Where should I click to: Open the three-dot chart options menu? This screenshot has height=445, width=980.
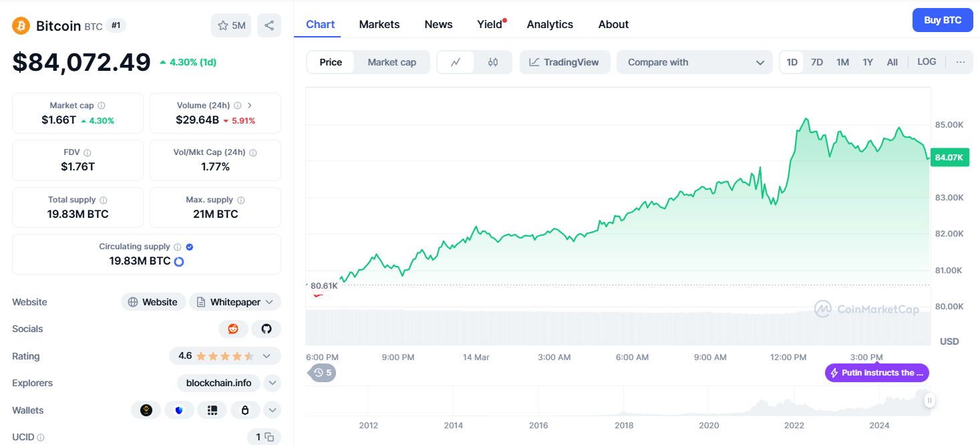click(x=961, y=62)
